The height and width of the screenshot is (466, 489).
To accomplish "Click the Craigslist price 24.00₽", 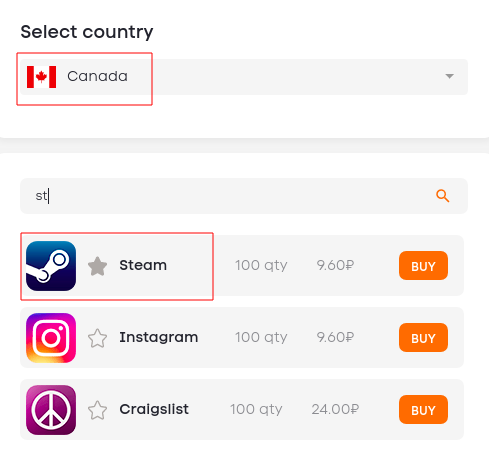I will click(335, 410).
